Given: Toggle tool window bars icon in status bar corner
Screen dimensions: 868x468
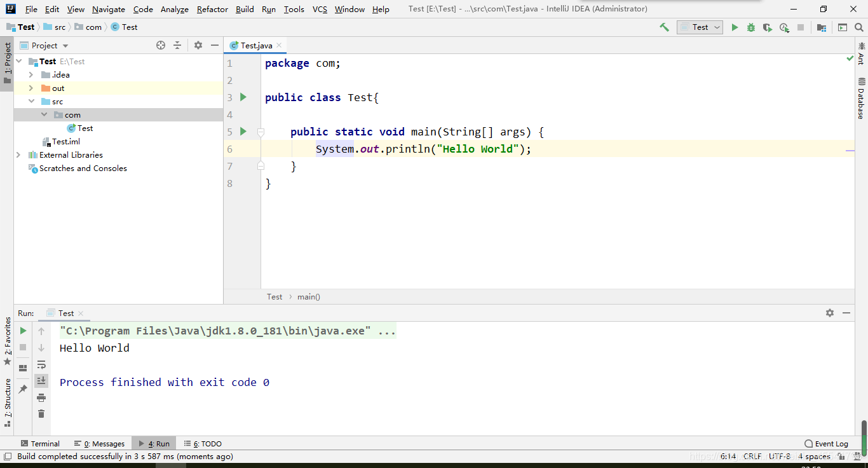Looking at the screenshot, I should click(x=8, y=457).
